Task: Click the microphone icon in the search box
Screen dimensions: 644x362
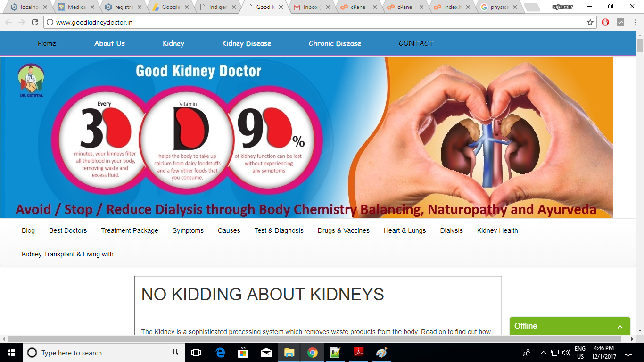Action: (x=174, y=353)
